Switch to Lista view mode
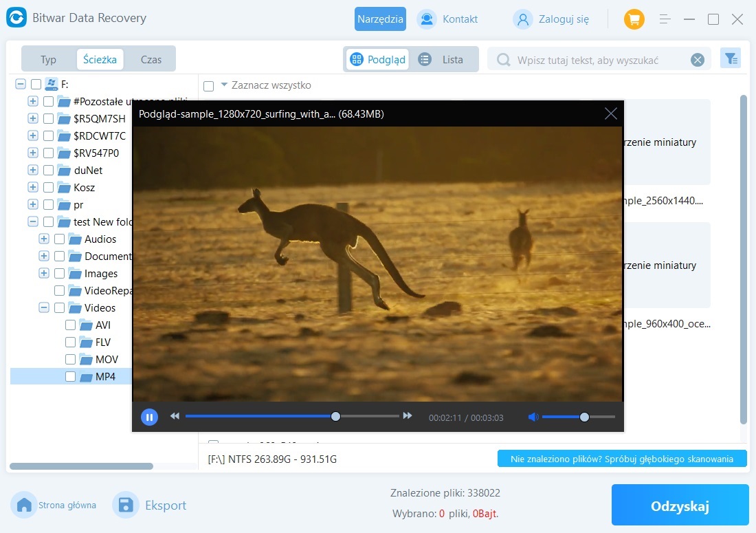 click(444, 59)
